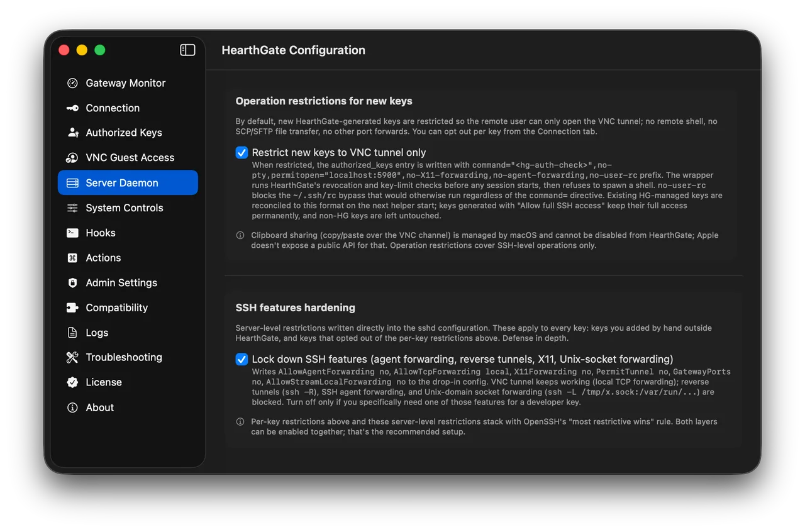Click the License seal icon
805x532 pixels.
point(72,382)
